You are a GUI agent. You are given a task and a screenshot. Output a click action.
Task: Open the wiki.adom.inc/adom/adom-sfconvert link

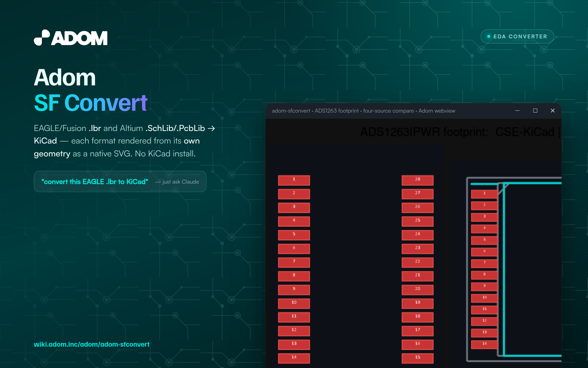pos(91,344)
